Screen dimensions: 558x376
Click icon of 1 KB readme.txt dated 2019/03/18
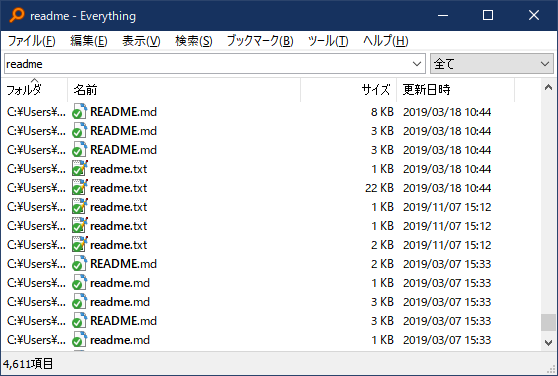point(79,169)
